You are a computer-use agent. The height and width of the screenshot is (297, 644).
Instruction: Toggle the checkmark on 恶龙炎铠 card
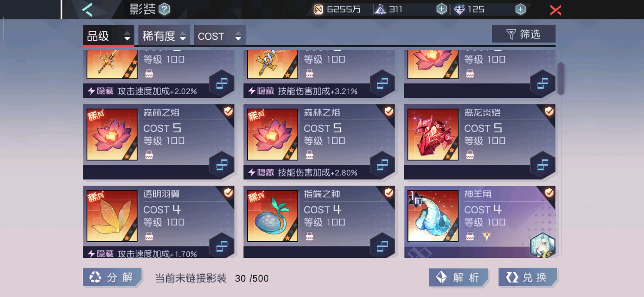(549, 111)
